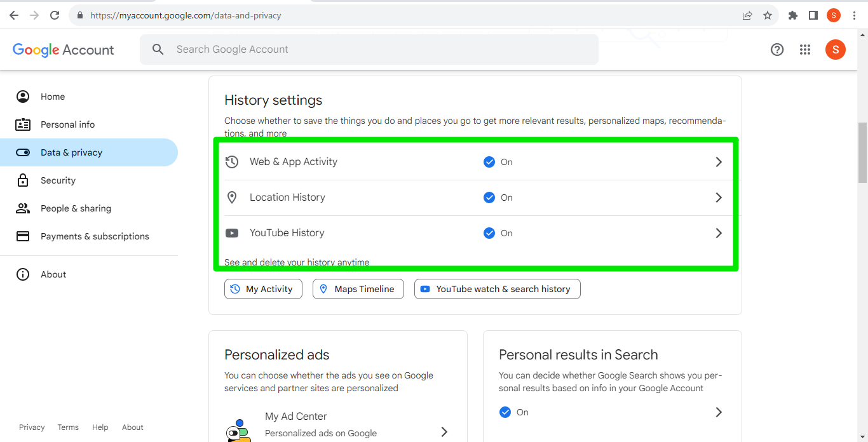
Task: Click the browser forward arrow
Action: pos(34,15)
